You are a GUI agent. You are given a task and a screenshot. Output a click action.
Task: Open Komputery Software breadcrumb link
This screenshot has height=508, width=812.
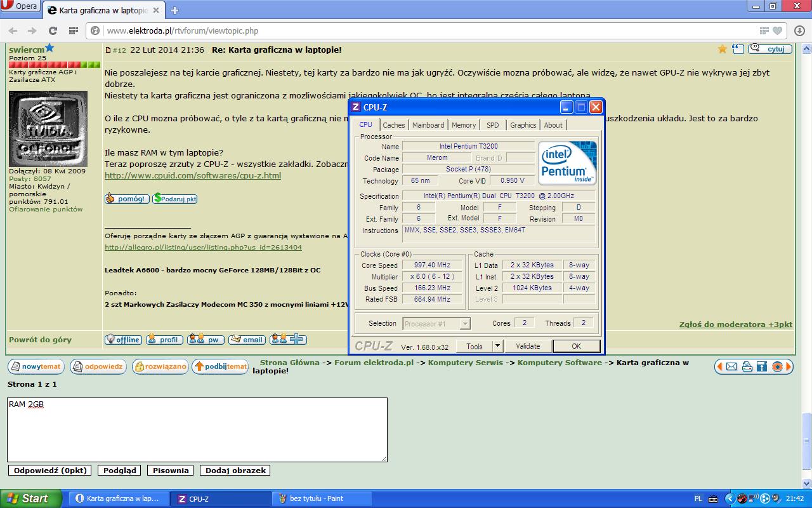560,363
